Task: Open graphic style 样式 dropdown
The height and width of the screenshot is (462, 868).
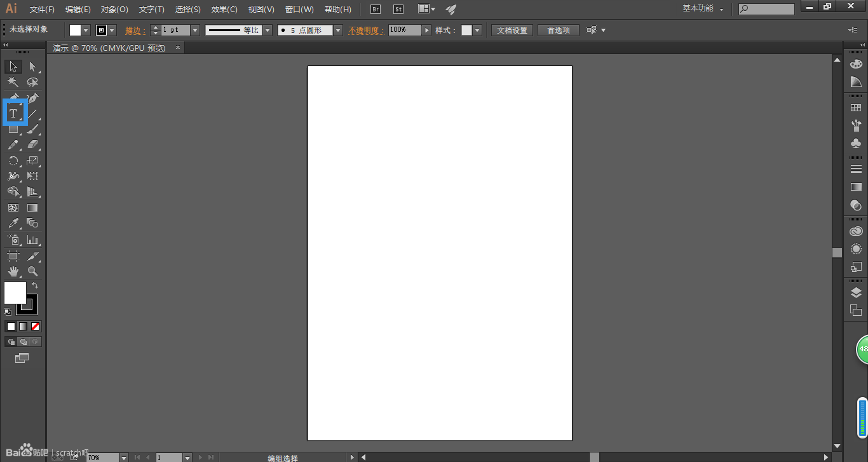Action: 477,31
